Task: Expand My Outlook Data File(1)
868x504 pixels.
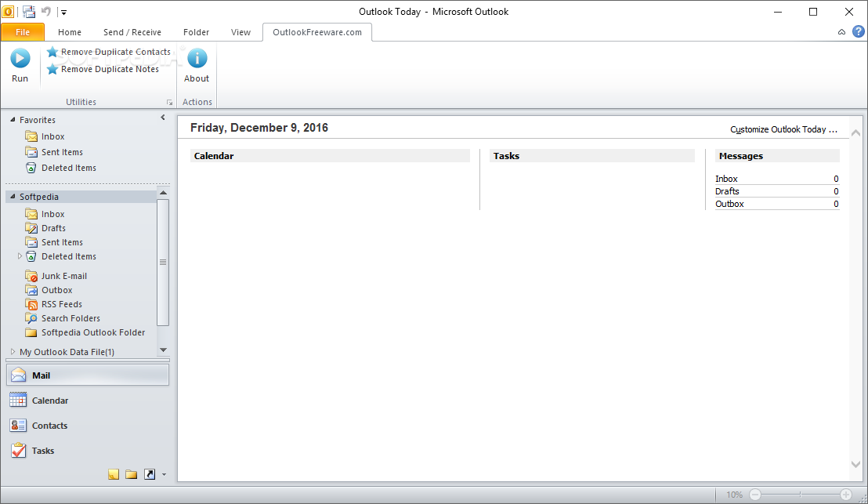Action: 13,352
